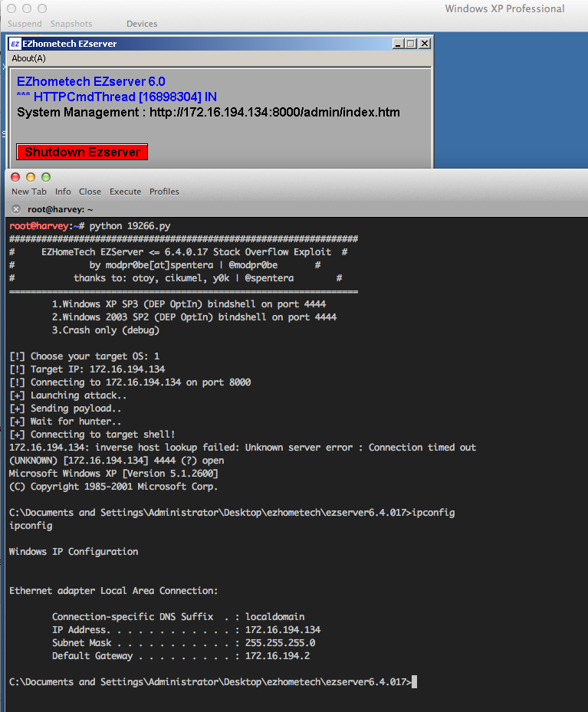Click Info in the terminal toolbar
This screenshot has width=588, height=712.
[x=63, y=192]
